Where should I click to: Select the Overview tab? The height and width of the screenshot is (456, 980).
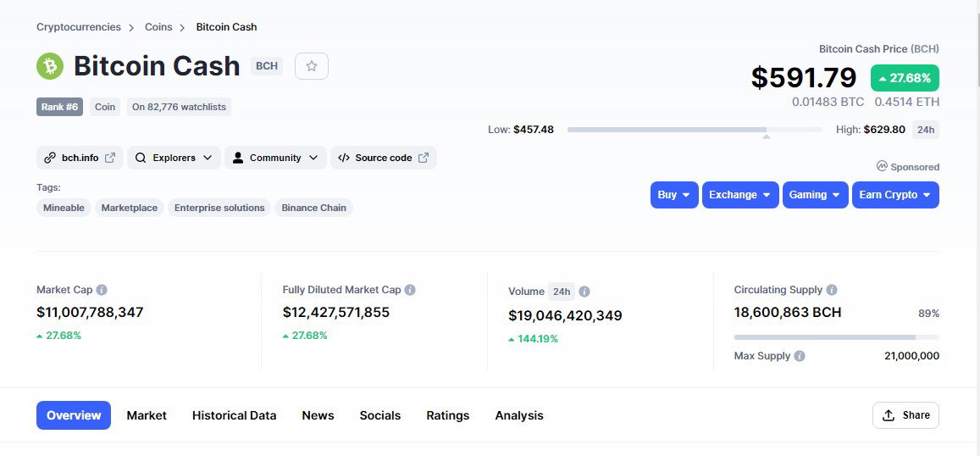coord(74,415)
